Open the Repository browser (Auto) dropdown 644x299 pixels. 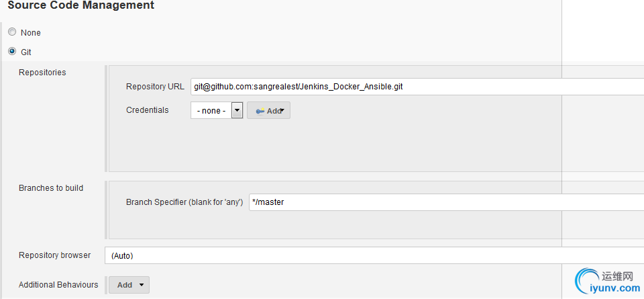click(374, 255)
